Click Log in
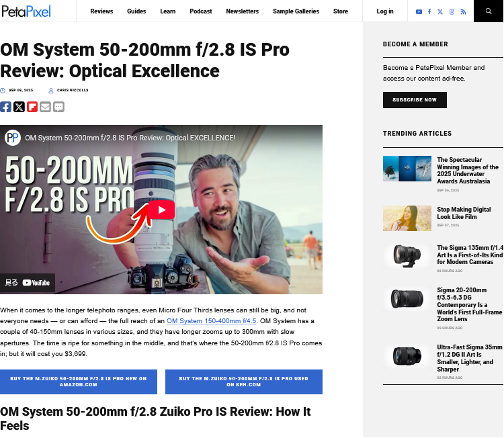 [385, 11]
